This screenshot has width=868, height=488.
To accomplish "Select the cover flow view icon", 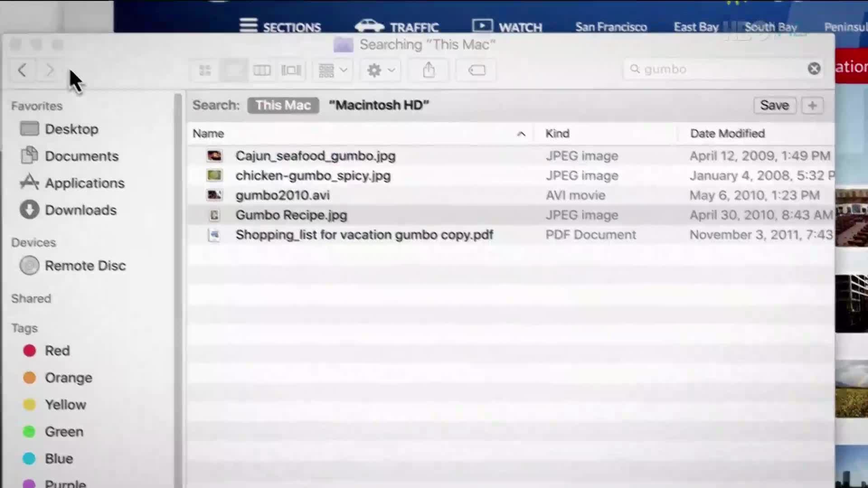I will click(291, 70).
